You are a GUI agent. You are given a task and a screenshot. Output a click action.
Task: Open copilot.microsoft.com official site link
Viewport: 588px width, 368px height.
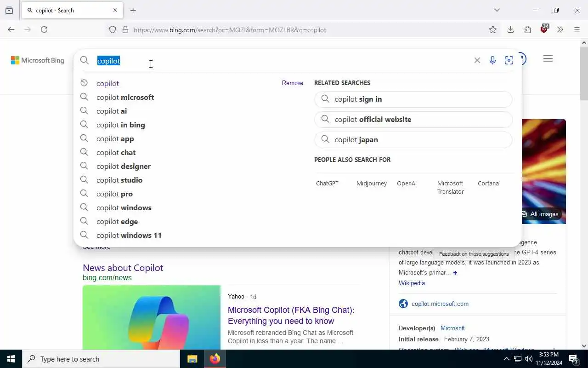tap(440, 304)
